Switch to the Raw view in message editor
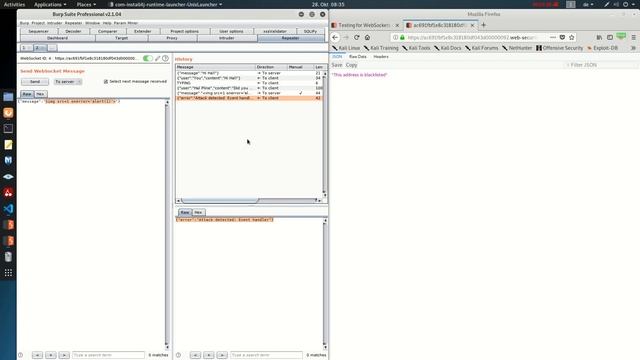Screen dimensions: 640x360 click(27, 94)
